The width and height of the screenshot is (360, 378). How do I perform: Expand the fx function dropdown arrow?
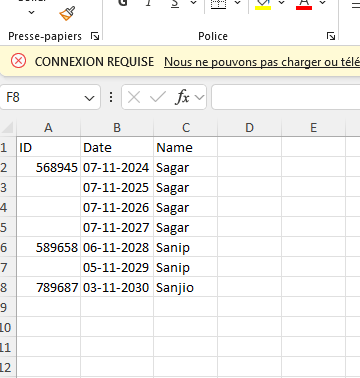tap(199, 98)
